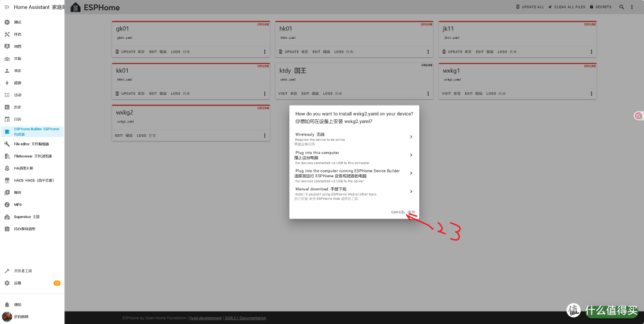644x324 pixels.
Task: Open three-dot menu on jk11 card
Action: pos(592,52)
